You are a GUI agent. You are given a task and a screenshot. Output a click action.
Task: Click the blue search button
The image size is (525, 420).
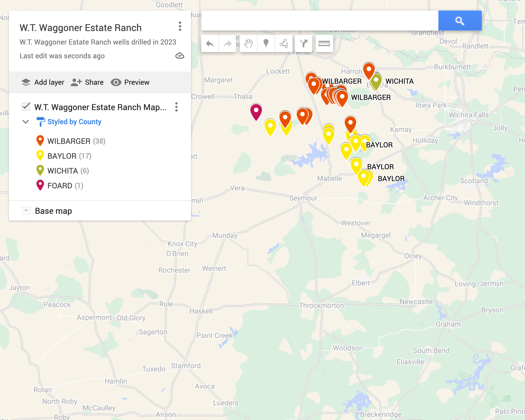[460, 21]
